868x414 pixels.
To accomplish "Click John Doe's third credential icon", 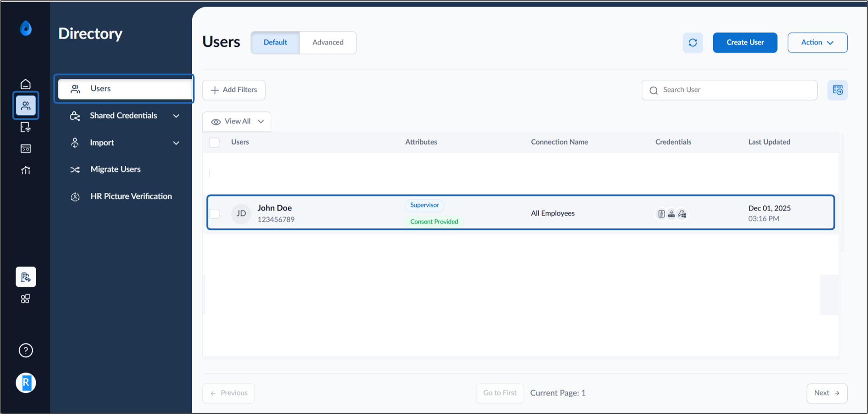I will (682, 213).
